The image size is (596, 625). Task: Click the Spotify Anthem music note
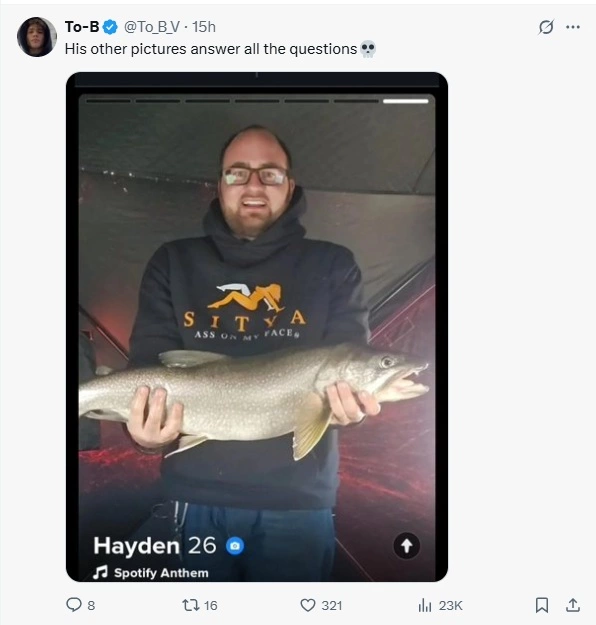(x=100, y=572)
